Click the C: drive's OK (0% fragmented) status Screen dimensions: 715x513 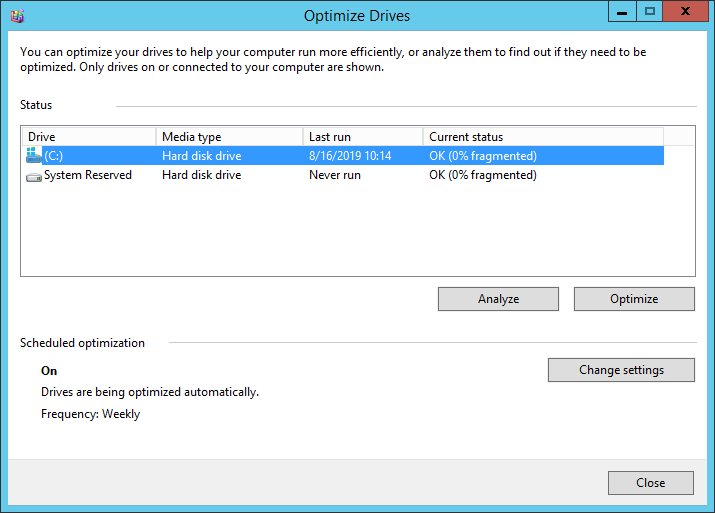(483, 156)
